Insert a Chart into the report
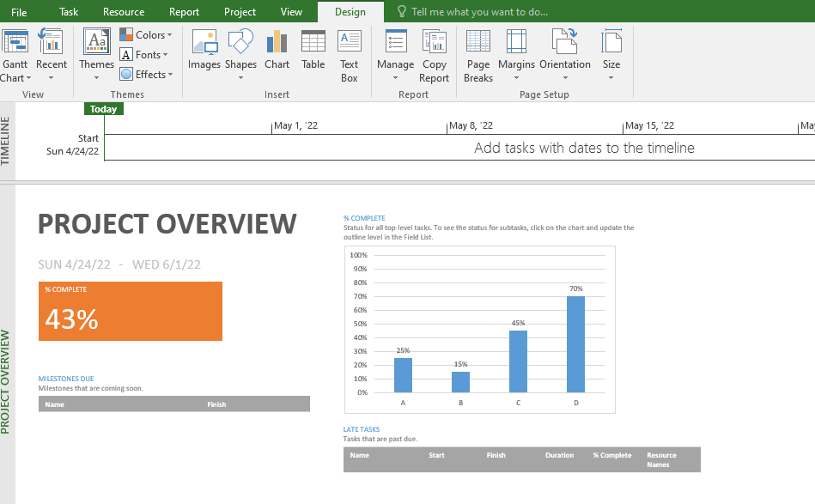The image size is (815, 504). 276,52
